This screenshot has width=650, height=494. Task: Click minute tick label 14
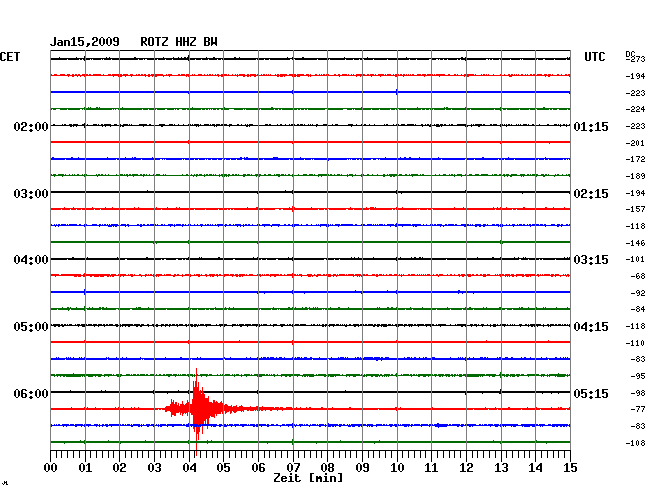click(536, 468)
